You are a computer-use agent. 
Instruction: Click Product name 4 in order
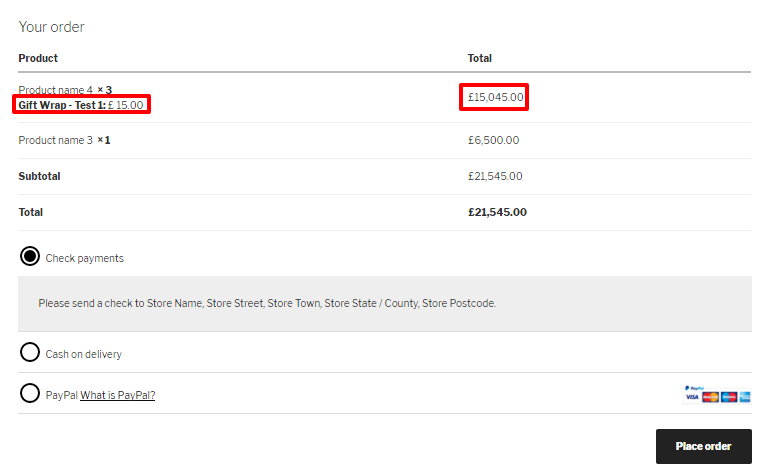pos(55,90)
